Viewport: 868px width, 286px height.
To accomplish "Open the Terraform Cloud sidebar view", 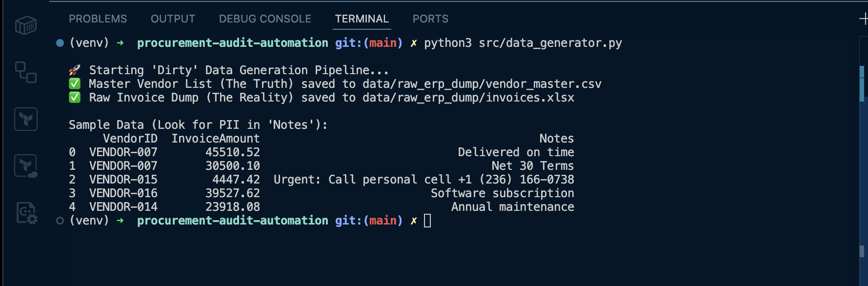I will pyautogui.click(x=26, y=166).
